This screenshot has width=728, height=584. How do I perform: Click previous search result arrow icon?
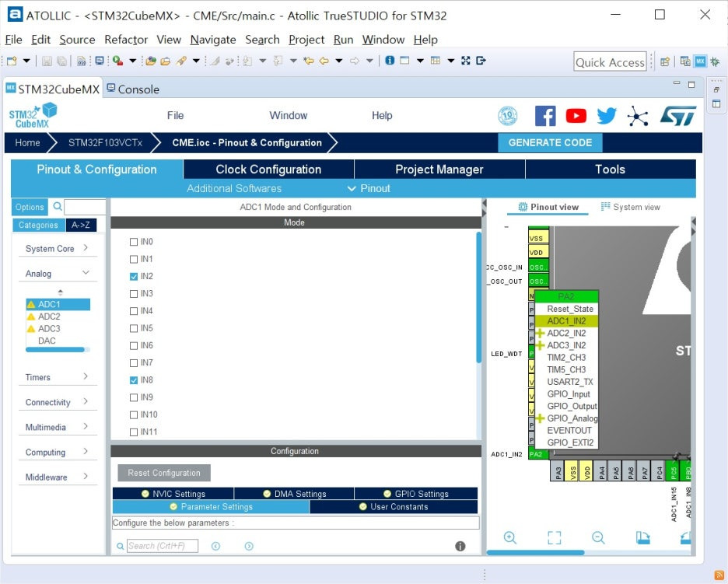click(x=215, y=546)
